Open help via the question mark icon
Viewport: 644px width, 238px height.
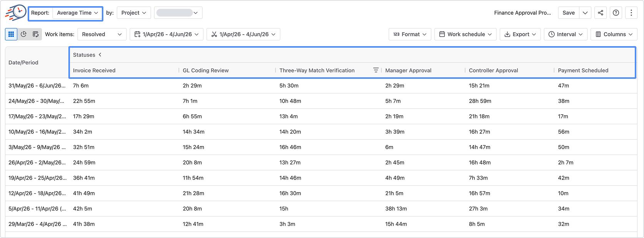click(x=616, y=13)
